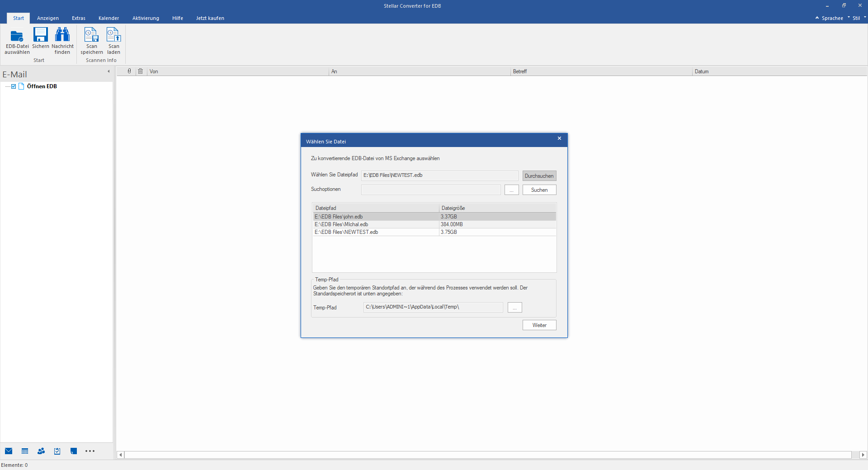Switch to Mail view icon

(x=9, y=451)
